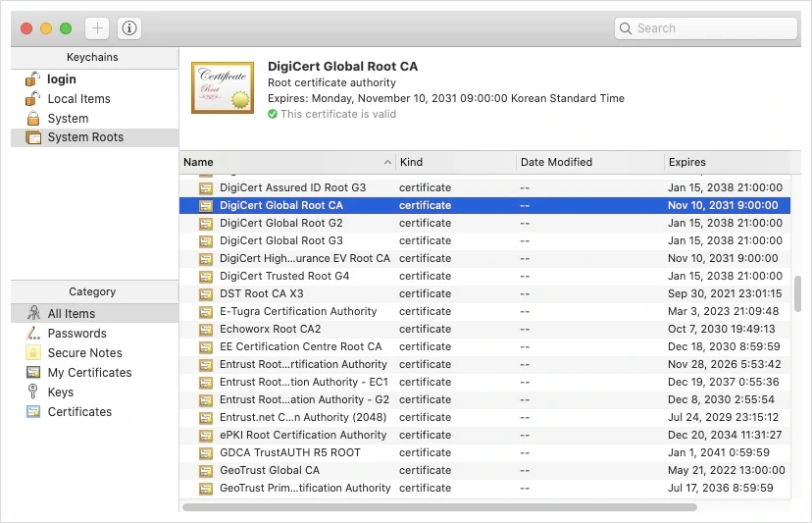This screenshot has width=812, height=523.
Task: Select ePKI Root Certification Authority row
Action: (x=484, y=435)
